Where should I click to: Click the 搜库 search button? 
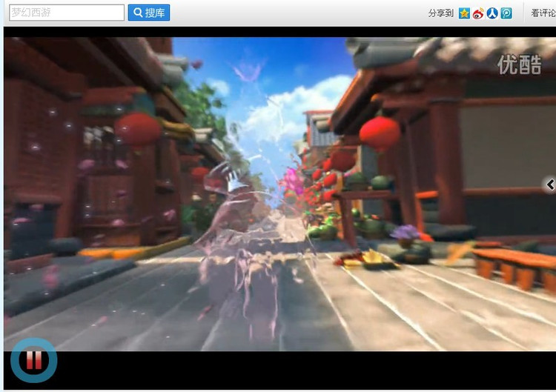click(148, 13)
